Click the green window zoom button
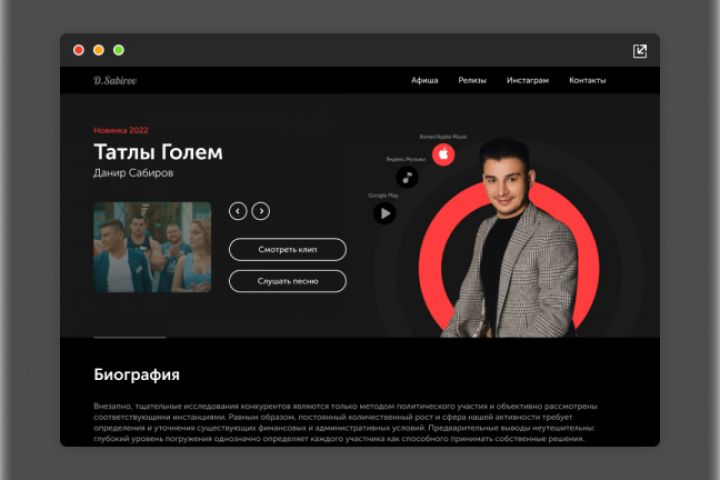 click(118, 50)
